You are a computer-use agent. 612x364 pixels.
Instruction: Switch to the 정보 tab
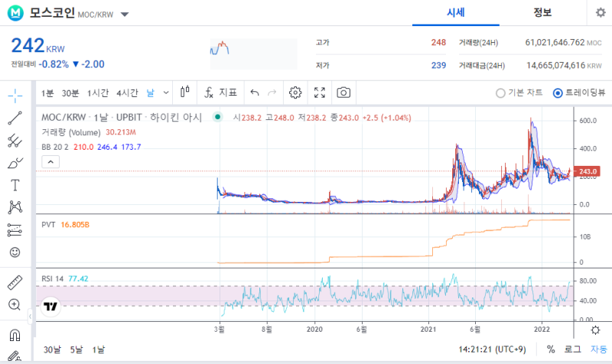click(542, 13)
